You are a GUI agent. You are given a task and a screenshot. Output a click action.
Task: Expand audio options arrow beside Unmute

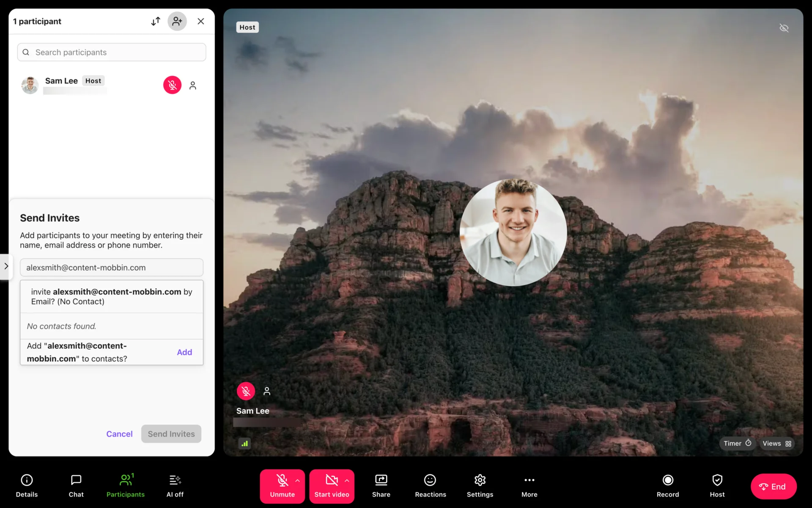298,480
